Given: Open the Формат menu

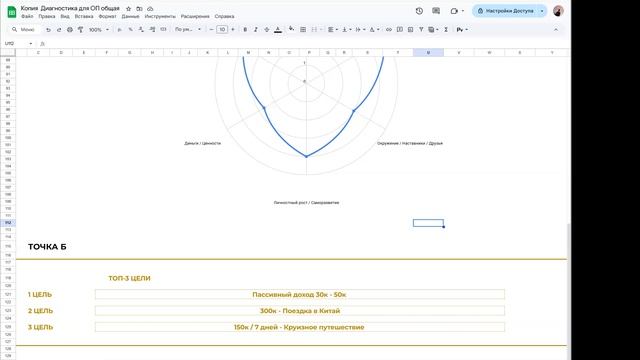Looking at the screenshot, I should point(107,16).
